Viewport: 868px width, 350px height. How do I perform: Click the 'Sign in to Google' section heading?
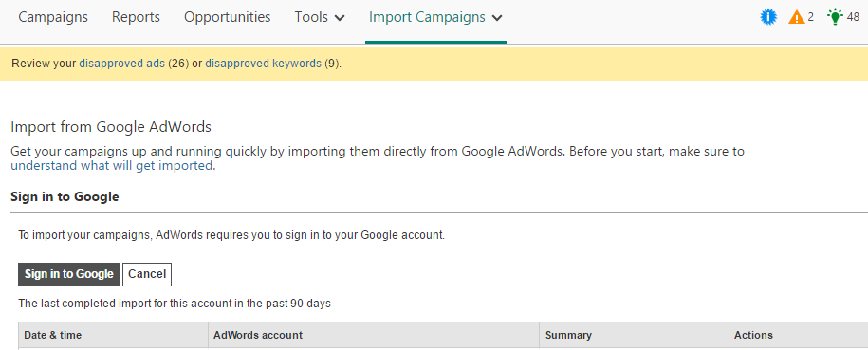65,196
